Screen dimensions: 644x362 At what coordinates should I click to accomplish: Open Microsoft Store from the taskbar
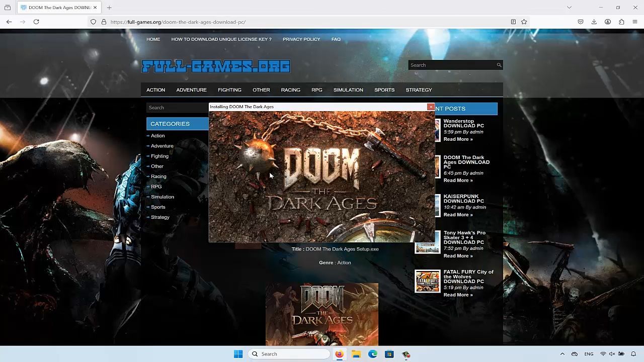click(389, 354)
